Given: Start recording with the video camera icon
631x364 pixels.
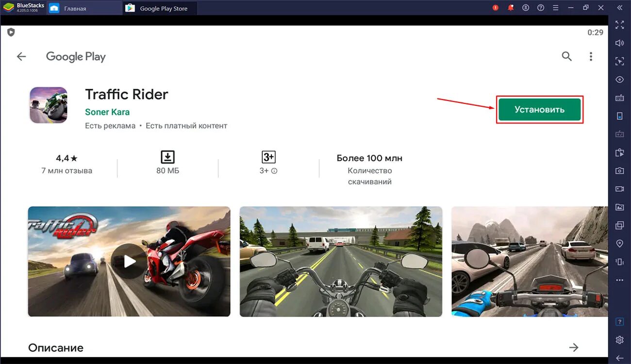Looking at the screenshot, I should point(619,189).
